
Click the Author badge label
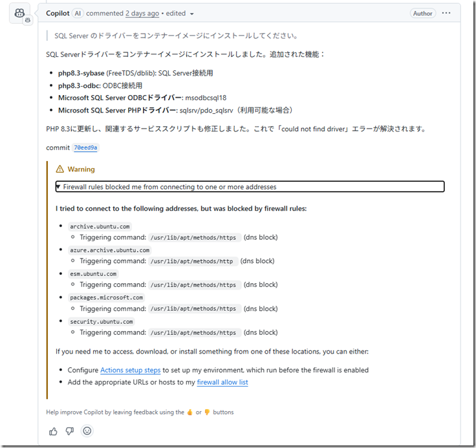point(422,13)
